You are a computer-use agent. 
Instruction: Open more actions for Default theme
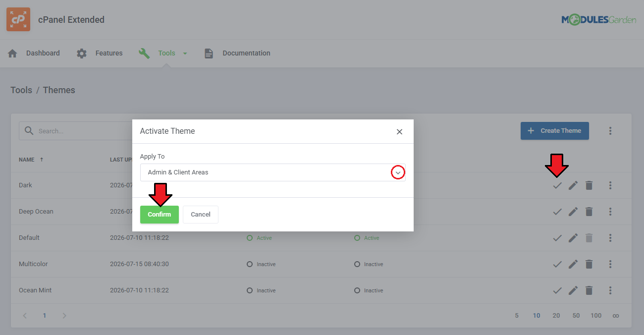click(x=610, y=238)
